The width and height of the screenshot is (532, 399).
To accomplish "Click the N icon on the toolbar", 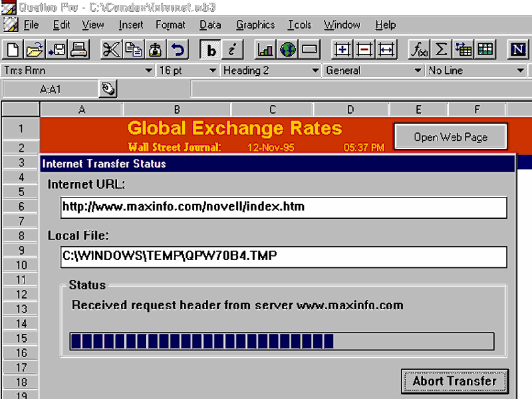I will [x=518, y=50].
